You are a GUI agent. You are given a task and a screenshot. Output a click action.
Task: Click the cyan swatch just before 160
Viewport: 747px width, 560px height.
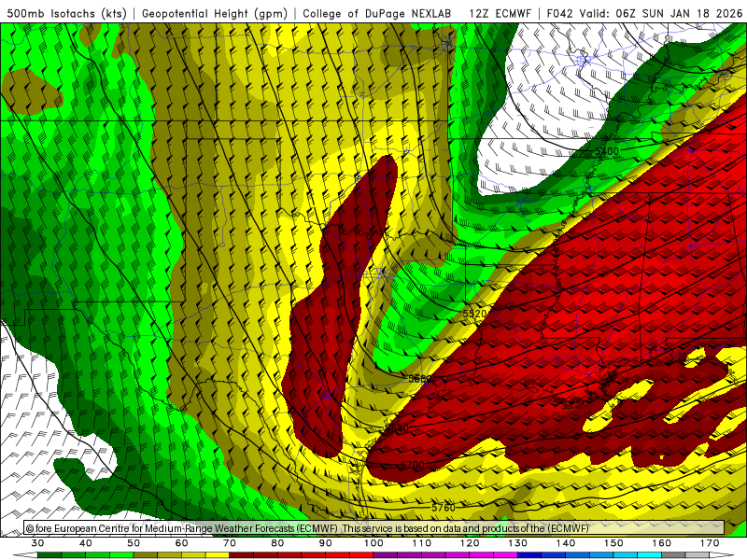(650, 555)
